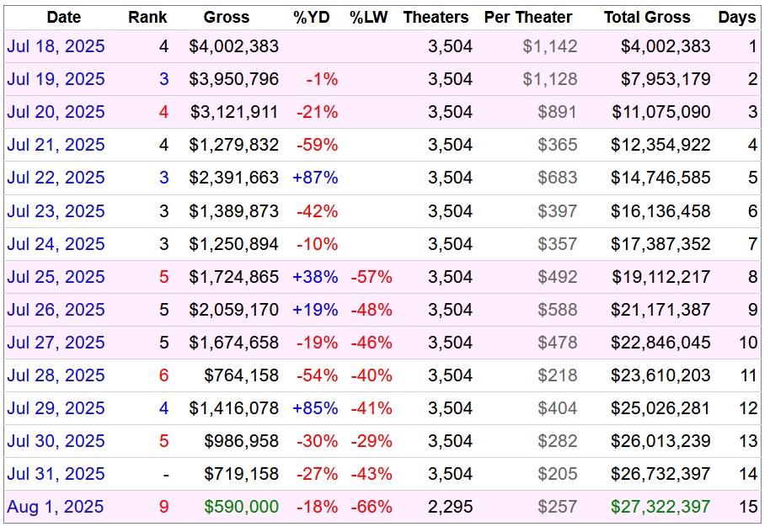Click the -66% week-over-week change
The height and width of the screenshot is (532, 770).
click(372, 508)
